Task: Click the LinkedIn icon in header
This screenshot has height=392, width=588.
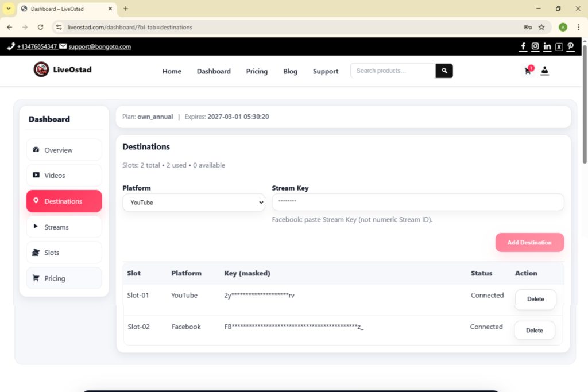Action: [x=547, y=46]
